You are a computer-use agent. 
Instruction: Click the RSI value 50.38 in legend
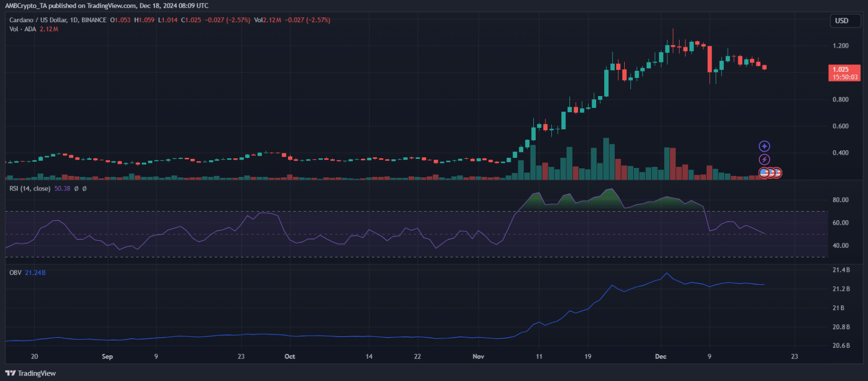[x=62, y=188]
